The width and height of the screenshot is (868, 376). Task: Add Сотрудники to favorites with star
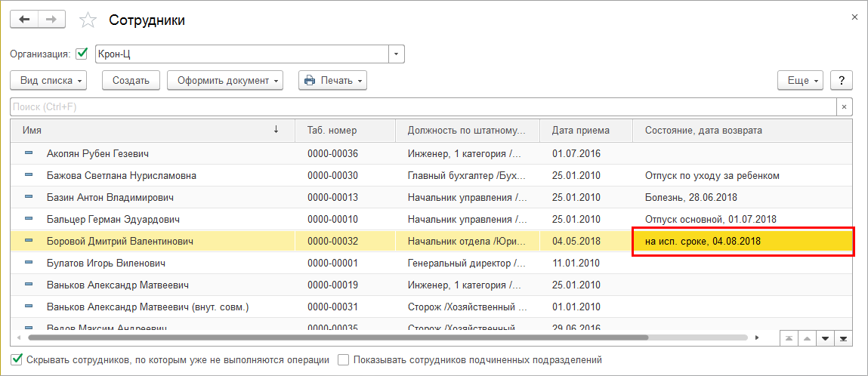88,20
